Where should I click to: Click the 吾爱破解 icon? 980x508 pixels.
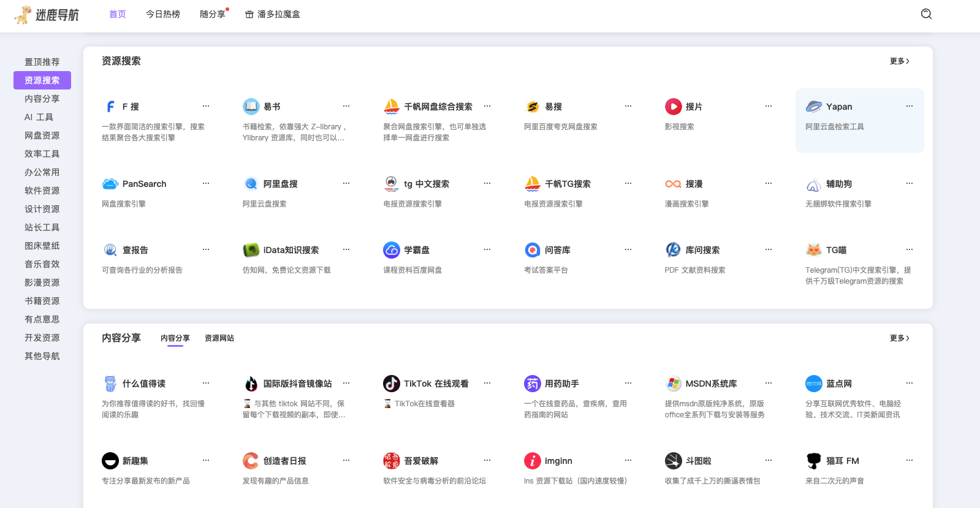(x=392, y=461)
